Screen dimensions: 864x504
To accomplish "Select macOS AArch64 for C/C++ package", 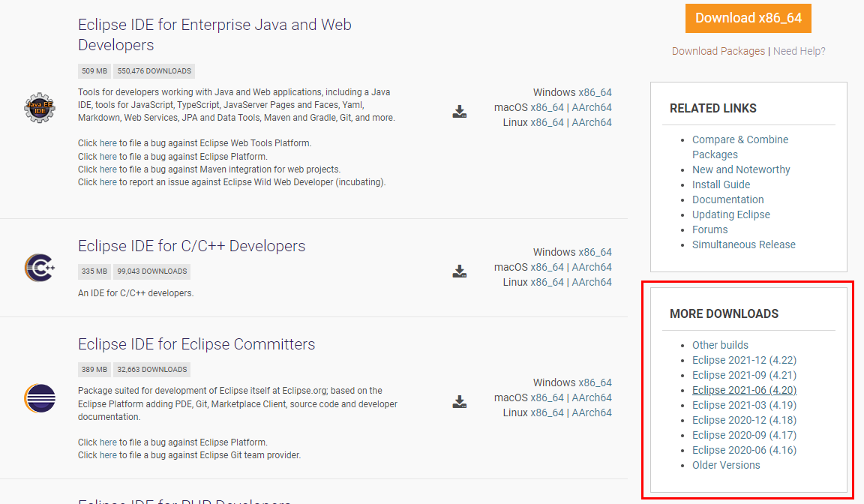I will coord(592,267).
